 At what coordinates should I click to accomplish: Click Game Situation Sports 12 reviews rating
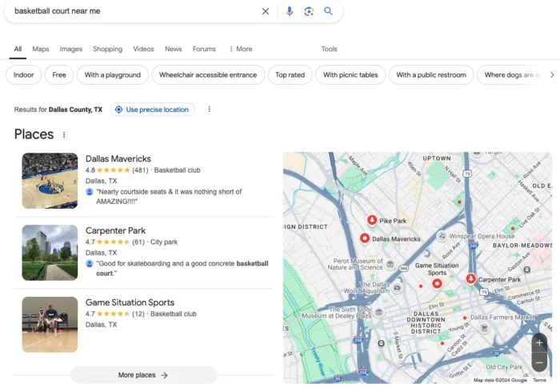click(115, 314)
